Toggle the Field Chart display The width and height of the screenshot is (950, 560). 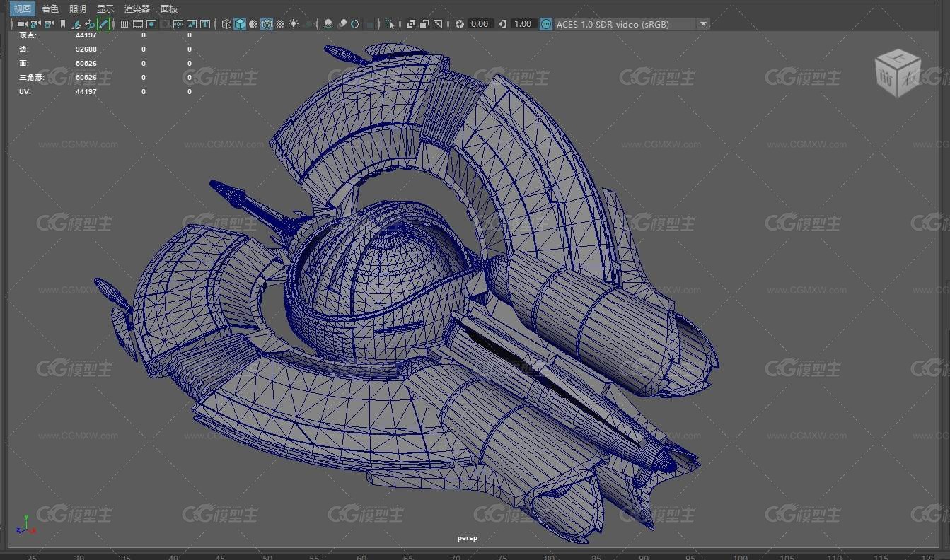[178, 24]
